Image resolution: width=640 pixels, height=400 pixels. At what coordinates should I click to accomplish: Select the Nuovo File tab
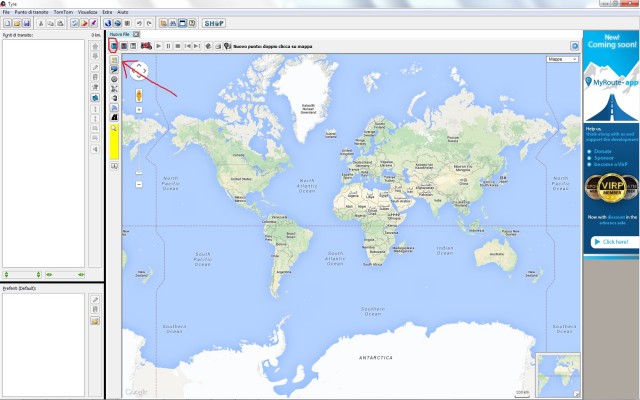pyautogui.click(x=120, y=34)
